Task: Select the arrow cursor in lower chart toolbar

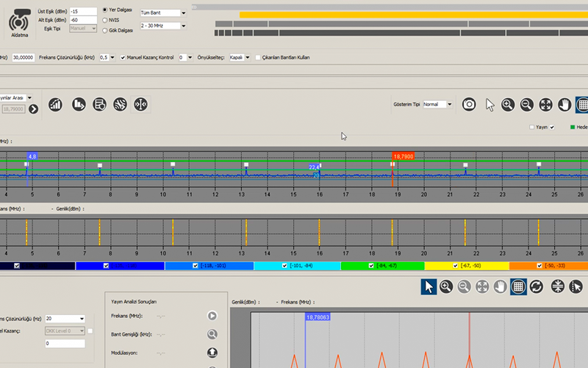Action: click(x=429, y=287)
